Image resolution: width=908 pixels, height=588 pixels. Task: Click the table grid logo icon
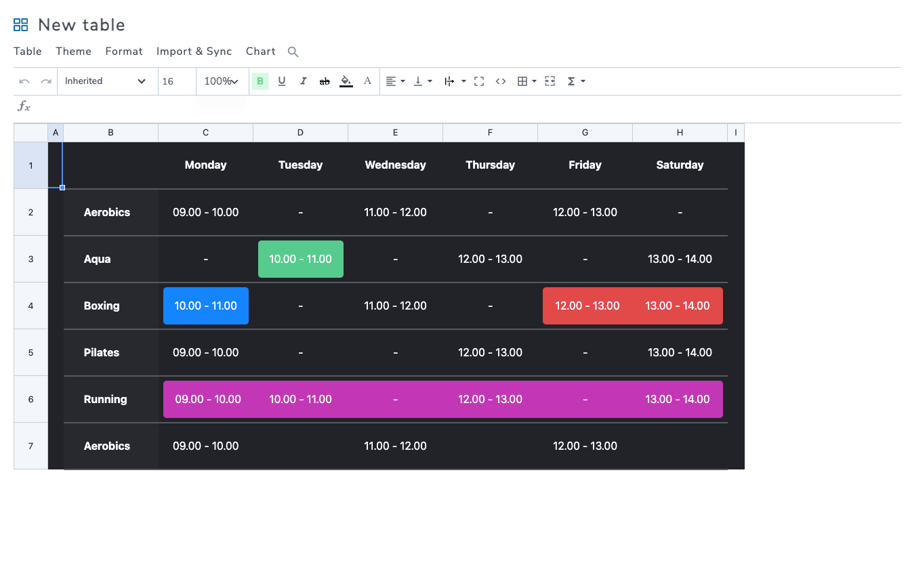(x=21, y=25)
